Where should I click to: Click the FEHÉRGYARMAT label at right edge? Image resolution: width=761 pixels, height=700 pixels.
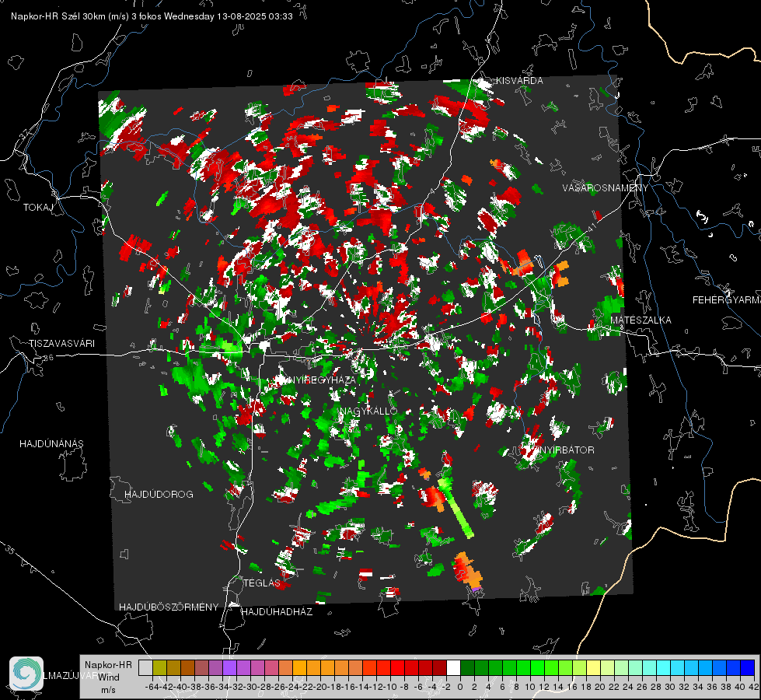[x=727, y=300]
